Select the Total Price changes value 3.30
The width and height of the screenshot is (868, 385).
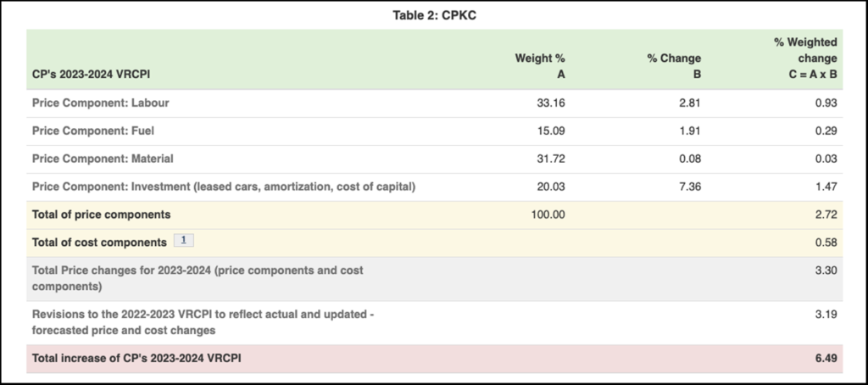pos(826,271)
